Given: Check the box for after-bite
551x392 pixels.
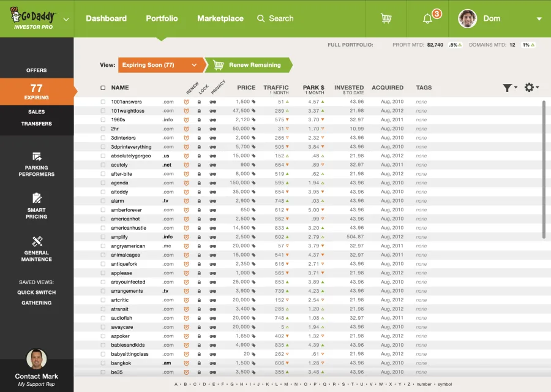Looking at the screenshot, I should point(103,174).
